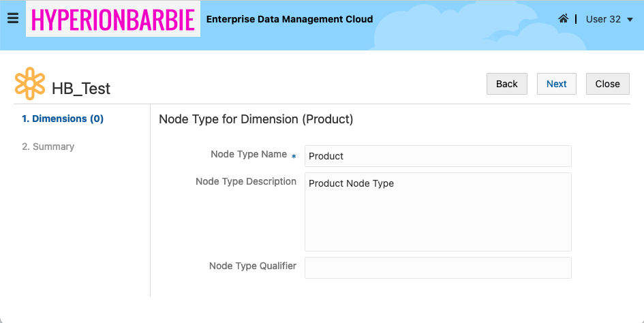The image size is (644, 323).
Task: Open the hamburger navigation menu
Action: pos(12,18)
